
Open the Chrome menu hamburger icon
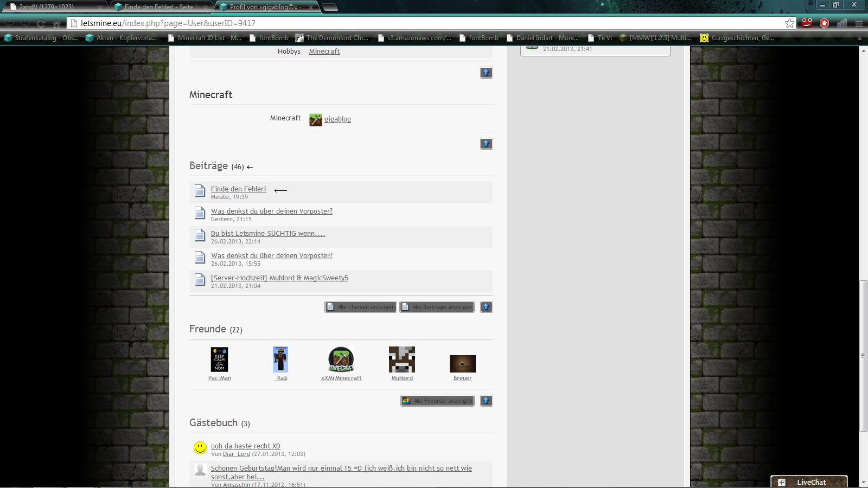coord(859,23)
